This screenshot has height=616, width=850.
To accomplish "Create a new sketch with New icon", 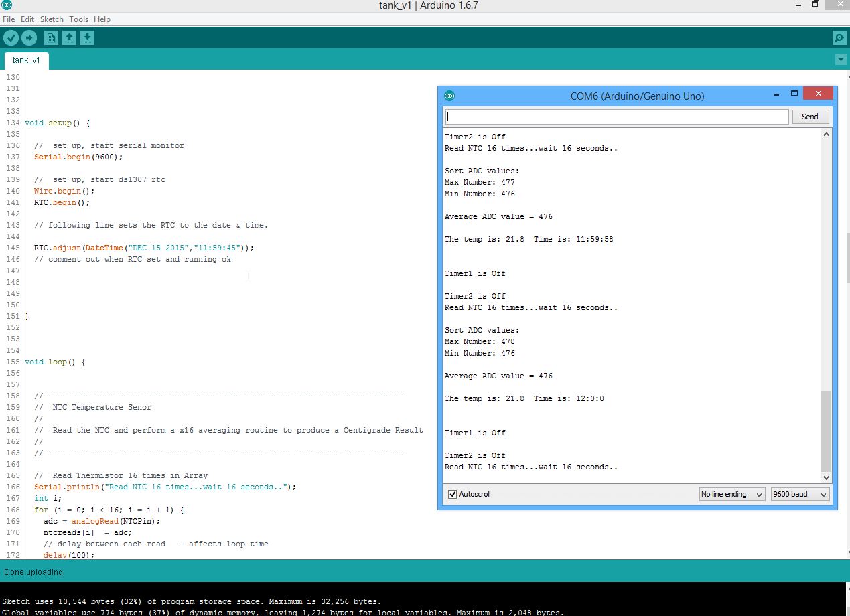I will (52, 37).
